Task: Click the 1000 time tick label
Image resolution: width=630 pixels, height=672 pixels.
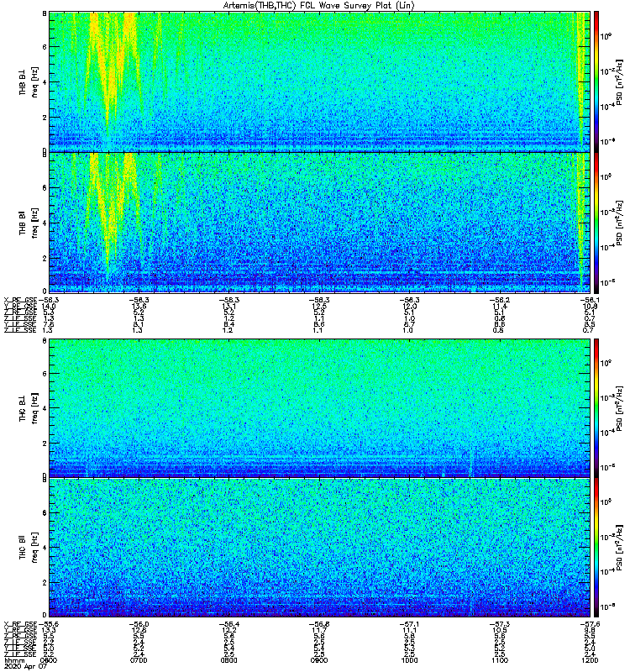Action: tap(409, 660)
